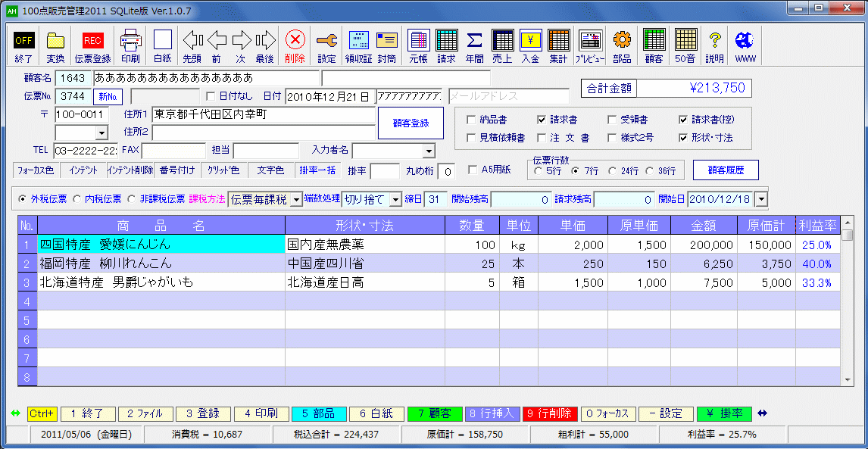Open the 部品 gear icon
Viewport: 868px width, 449px height.
[622, 46]
